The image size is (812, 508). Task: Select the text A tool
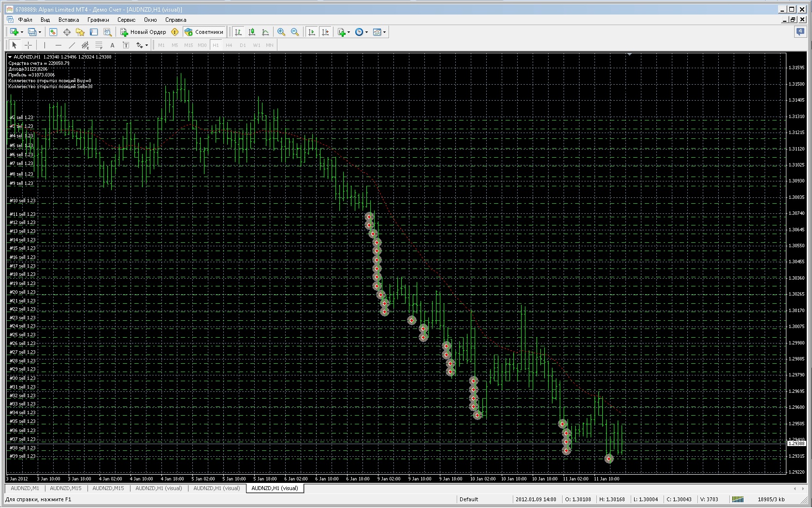[112, 45]
